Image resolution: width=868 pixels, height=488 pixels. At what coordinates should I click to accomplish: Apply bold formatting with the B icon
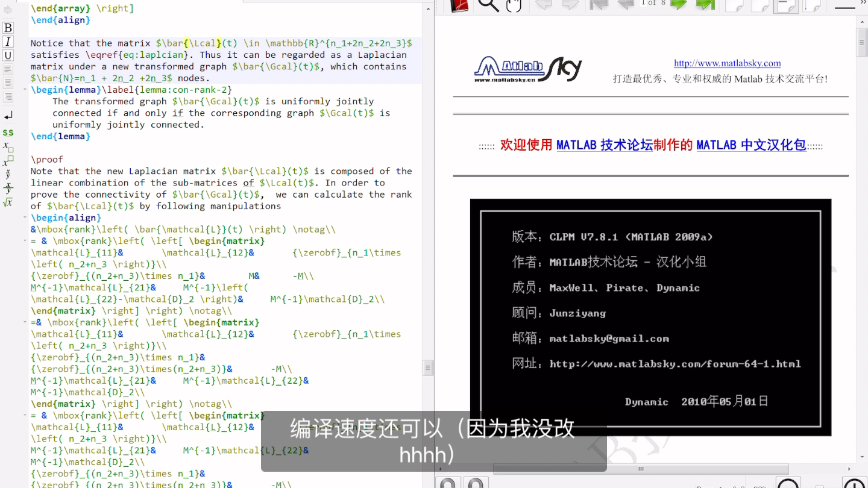(8, 28)
